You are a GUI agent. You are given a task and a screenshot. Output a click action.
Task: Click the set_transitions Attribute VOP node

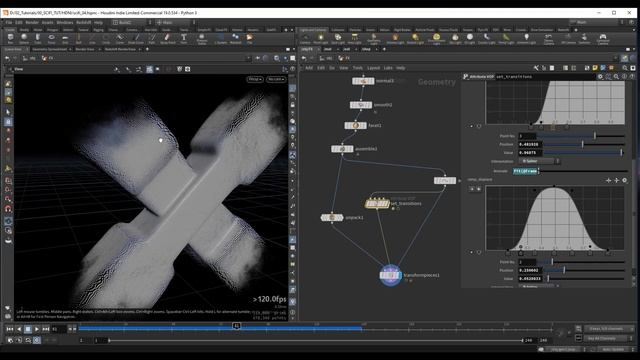[377, 203]
